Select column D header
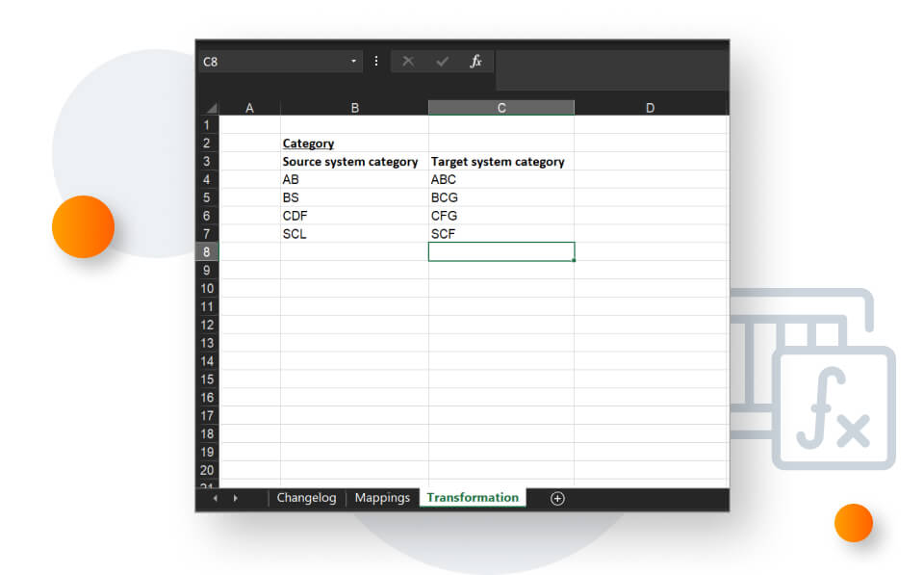This screenshot has width=924, height=575. click(x=650, y=108)
